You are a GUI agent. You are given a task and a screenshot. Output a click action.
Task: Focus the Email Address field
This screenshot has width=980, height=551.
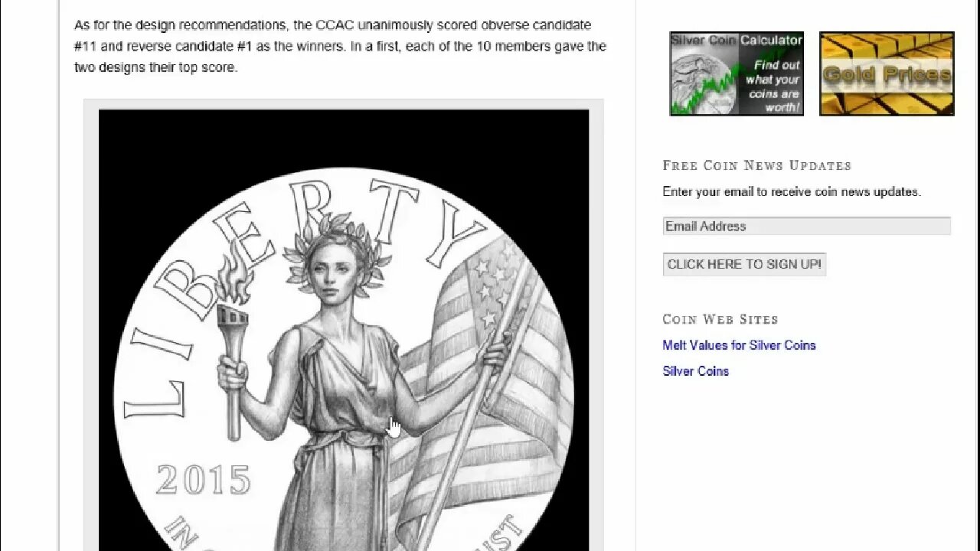(x=806, y=226)
